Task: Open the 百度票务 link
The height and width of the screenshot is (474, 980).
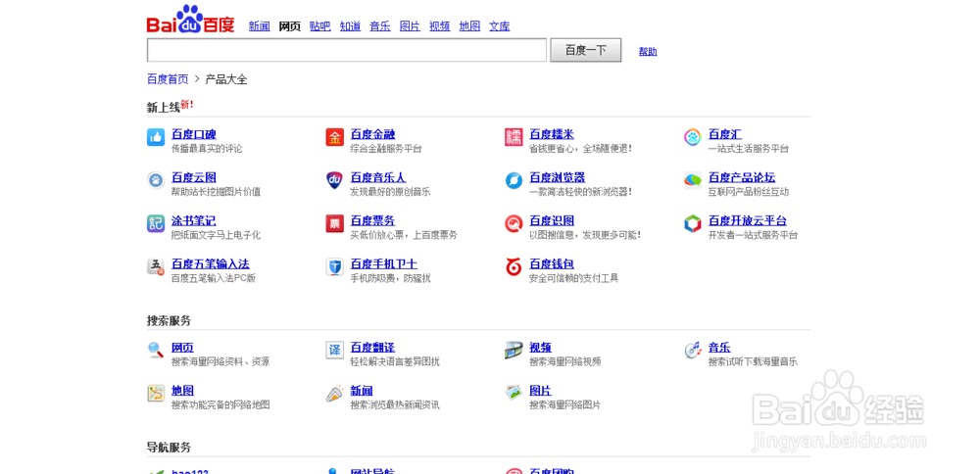Action: tap(372, 220)
